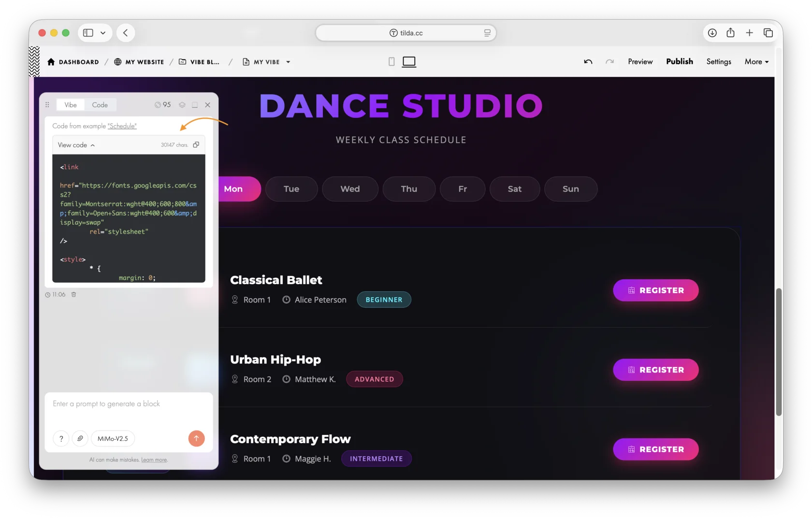Go back in Safari
Viewport: 812px width, 518px height.
[x=125, y=33]
